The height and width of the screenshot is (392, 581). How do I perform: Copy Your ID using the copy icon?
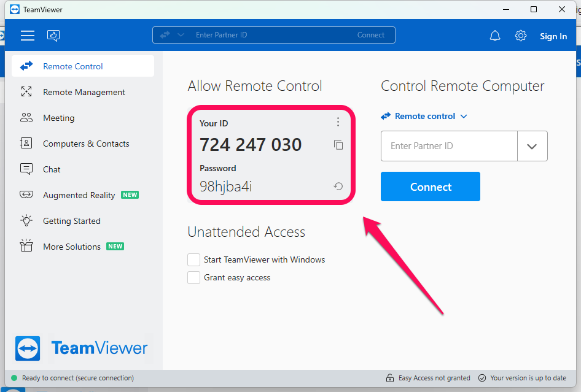(x=338, y=144)
